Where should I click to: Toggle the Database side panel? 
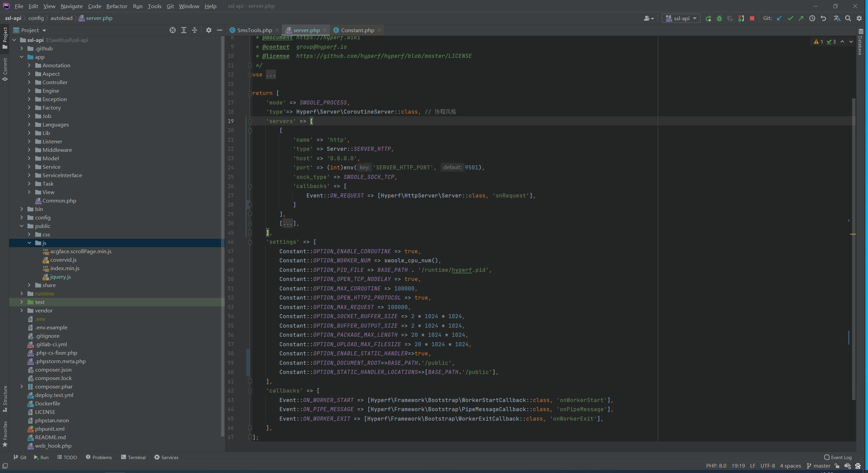pyautogui.click(x=860, y=42)
